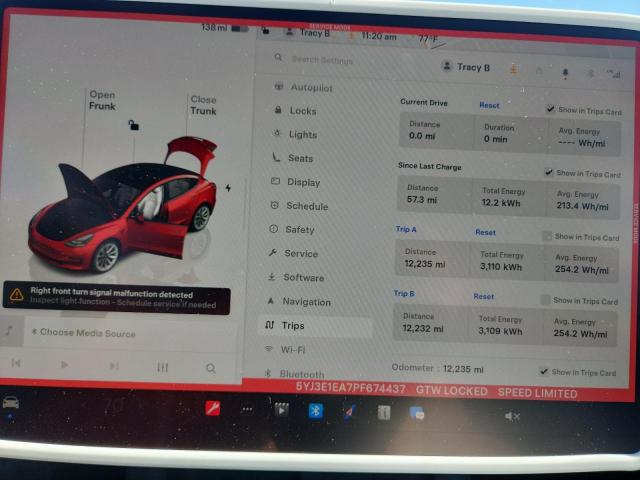Reset Trip B
The height and width of the screenshot is (480, 640).
click(x=484, y=296)
